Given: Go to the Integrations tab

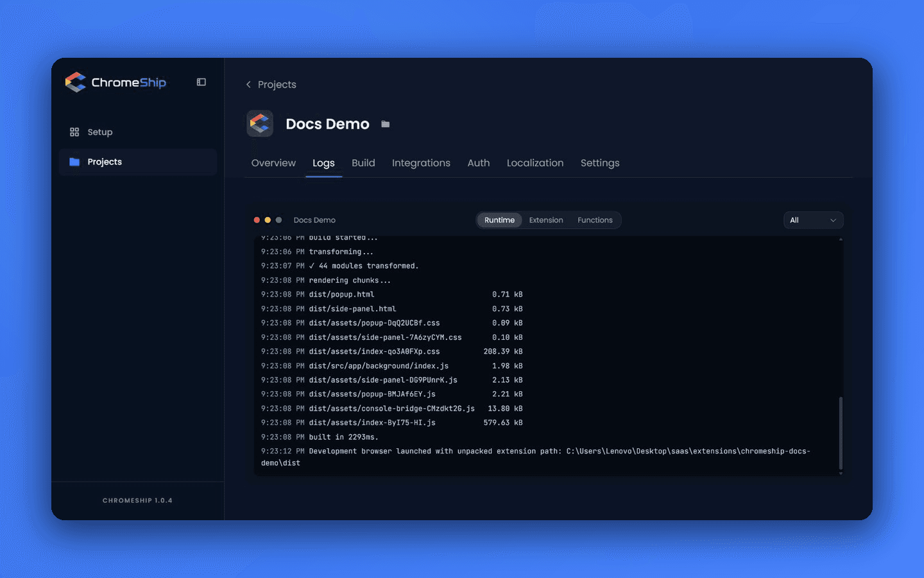Looking at the screenshot, I should 421,163.
